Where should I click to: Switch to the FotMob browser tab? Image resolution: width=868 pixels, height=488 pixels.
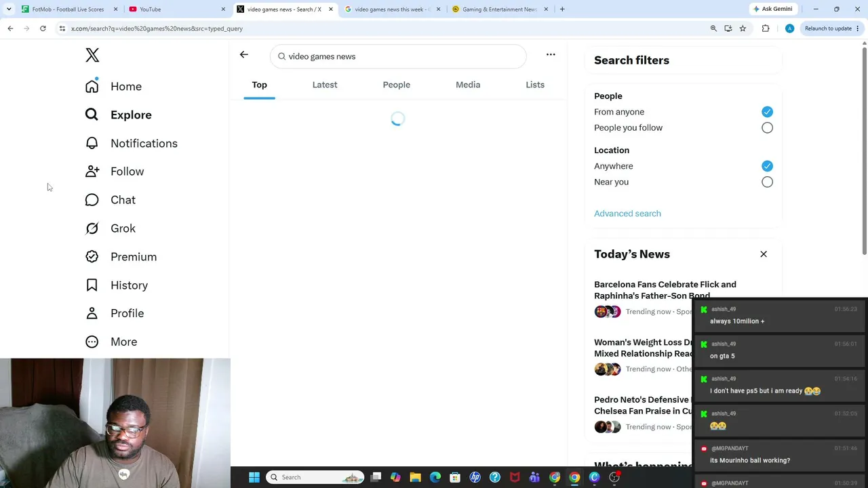click(x=68, y=9)
